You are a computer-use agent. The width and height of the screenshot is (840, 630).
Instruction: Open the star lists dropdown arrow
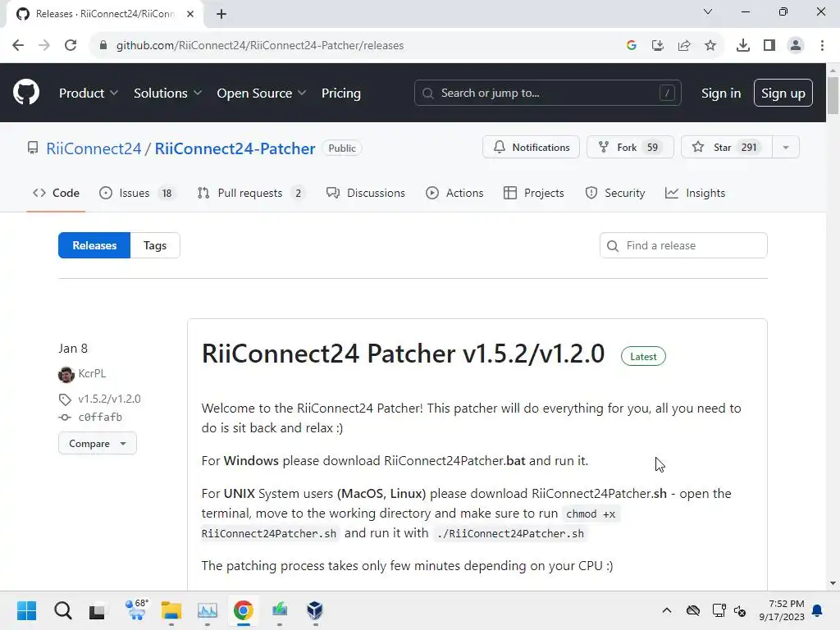point(786,148)
